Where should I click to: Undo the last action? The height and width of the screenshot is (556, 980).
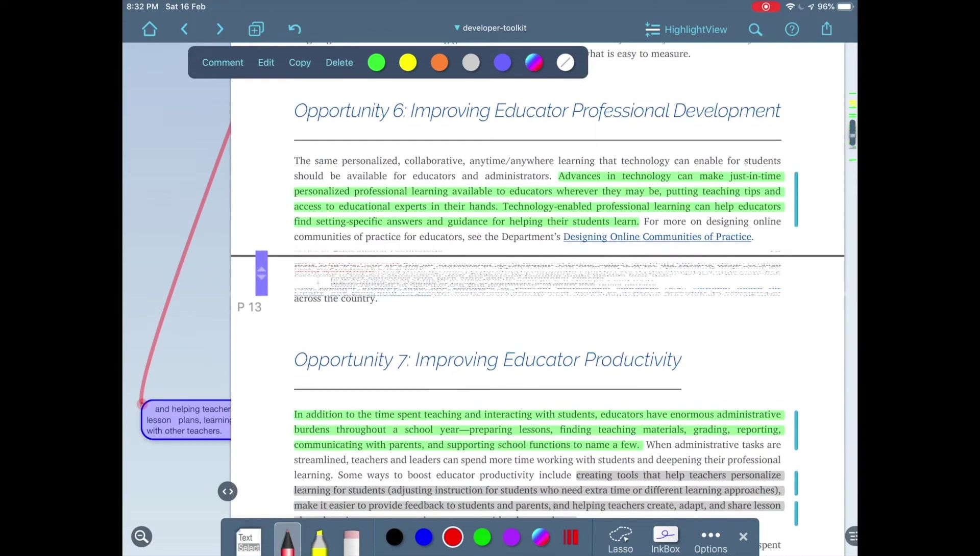click(x=295, y=29)
